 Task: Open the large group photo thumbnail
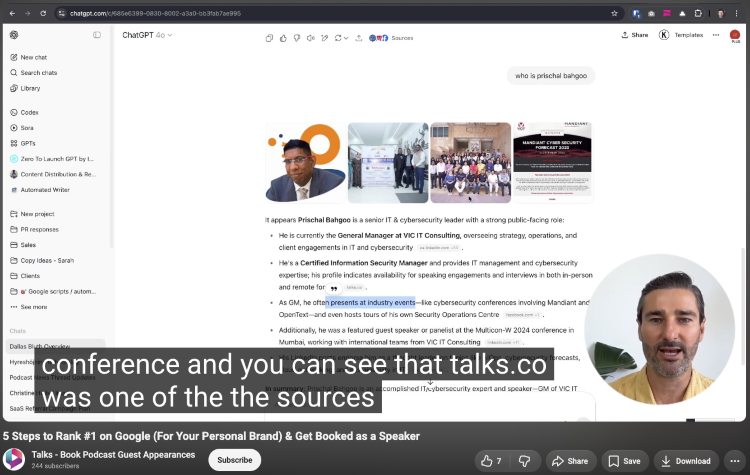(x=471, y=163)
